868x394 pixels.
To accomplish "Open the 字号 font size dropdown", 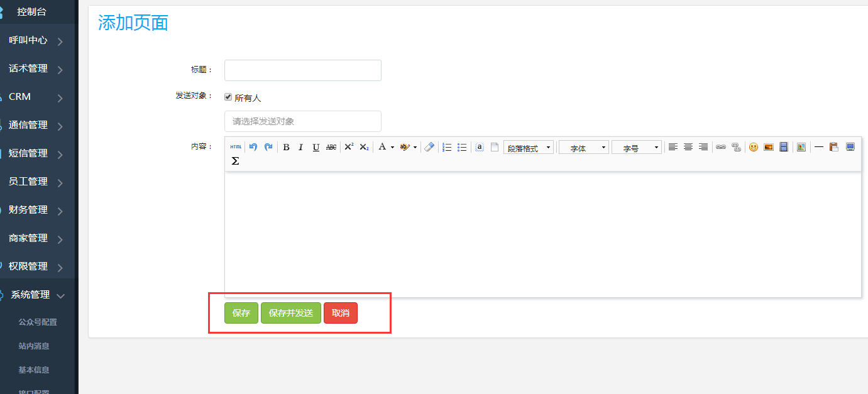I will pyautogui.click(x=637, y=148).
